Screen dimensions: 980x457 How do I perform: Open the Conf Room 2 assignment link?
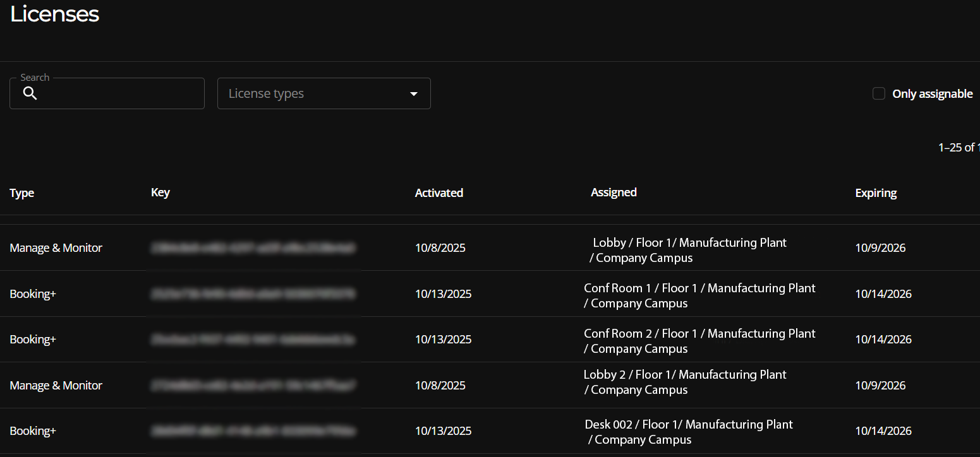coord(699,341)
